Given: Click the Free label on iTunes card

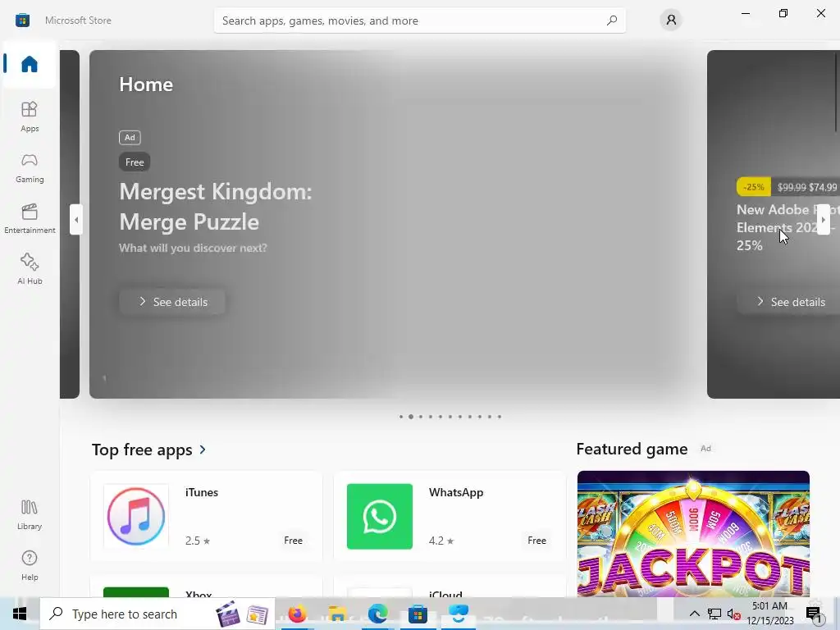Looking at the screenshot, I should pyautogui.click(x=293, y=540).
